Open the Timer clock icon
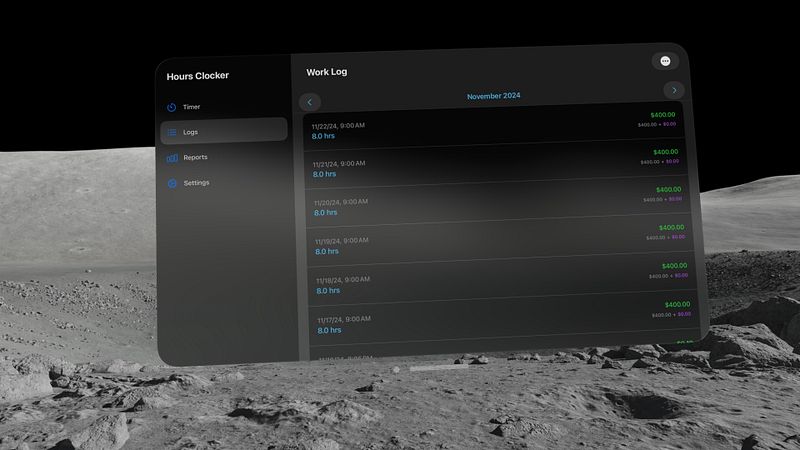 (x=171, y=107)
